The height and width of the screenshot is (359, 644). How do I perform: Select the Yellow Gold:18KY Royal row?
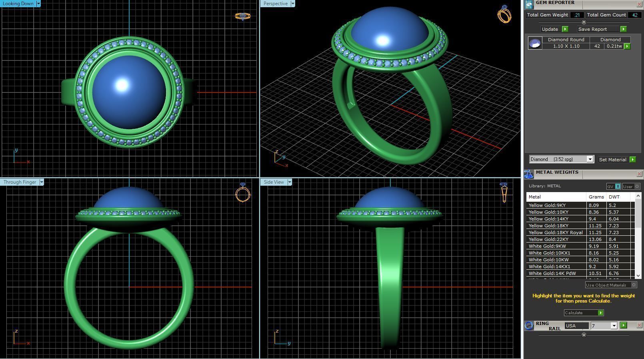(580, 233)
